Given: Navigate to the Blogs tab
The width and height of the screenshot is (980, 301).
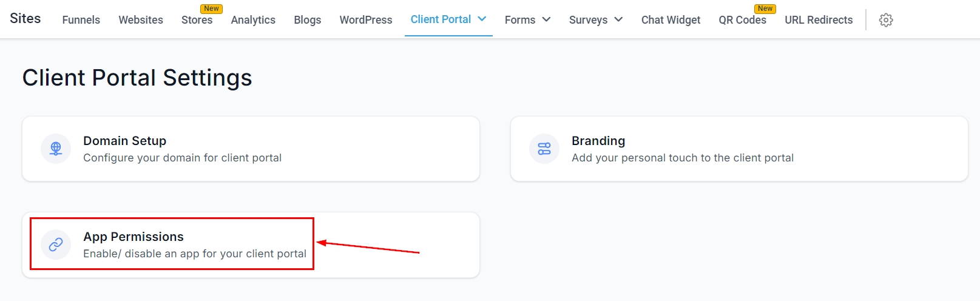Looking at the screenshot, I should [307, 20].
